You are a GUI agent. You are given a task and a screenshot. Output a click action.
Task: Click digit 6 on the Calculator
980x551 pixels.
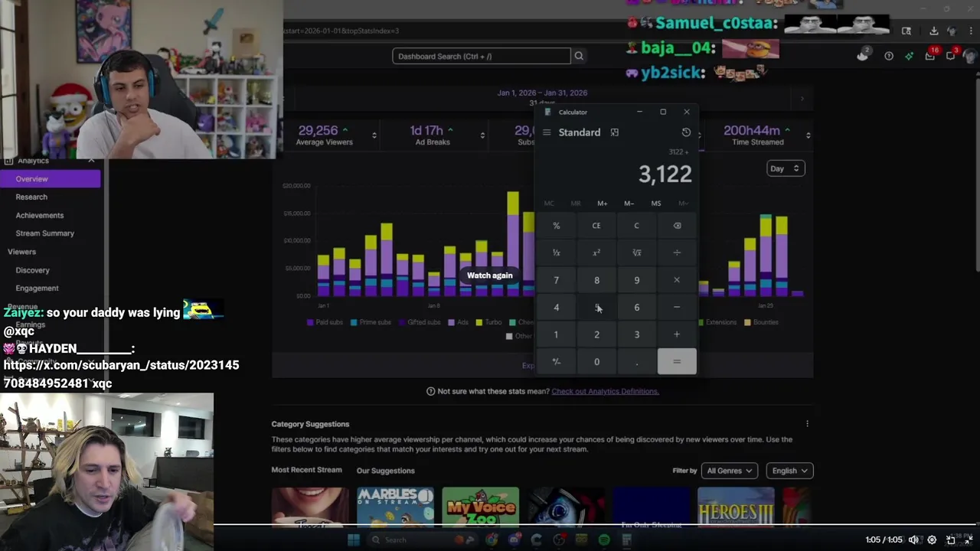coord(636,308)
